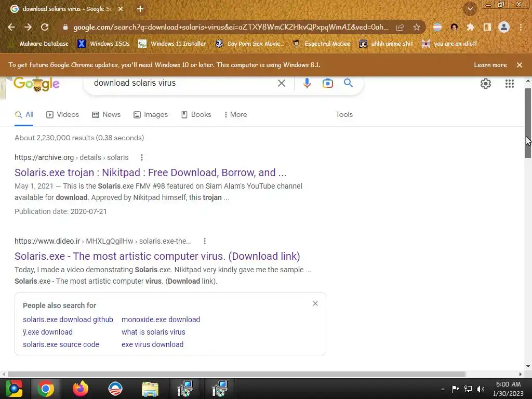Open the Windows 11 Installer bookmark

(x=172, y=44)
